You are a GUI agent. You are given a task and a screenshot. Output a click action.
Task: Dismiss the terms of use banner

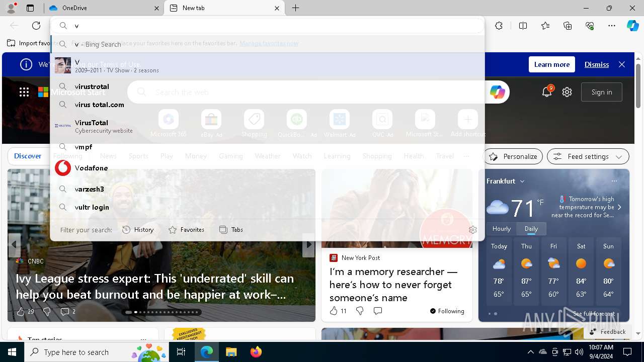click(x=596, y=64)
